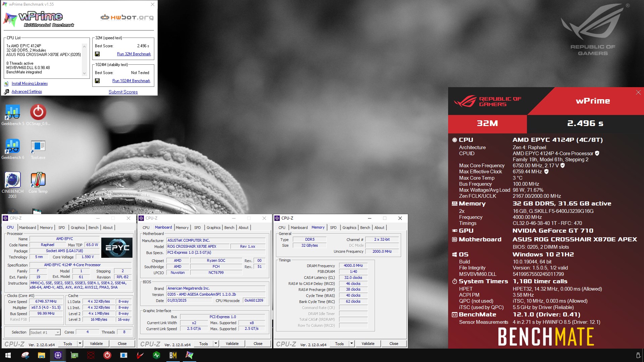Click the Run 32M Benchmark link
Image resolution: width=644 pixels, height=362 pixels.
(x=134, y=54)
